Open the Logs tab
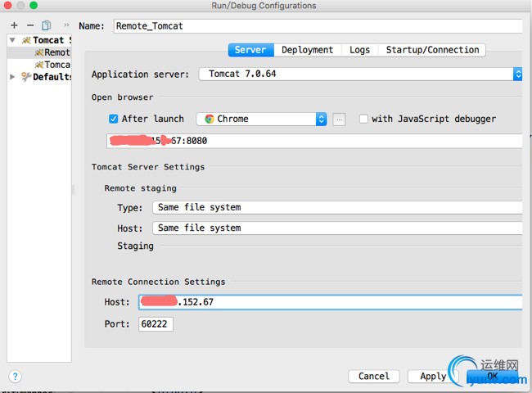 click(x=359, y=50)
